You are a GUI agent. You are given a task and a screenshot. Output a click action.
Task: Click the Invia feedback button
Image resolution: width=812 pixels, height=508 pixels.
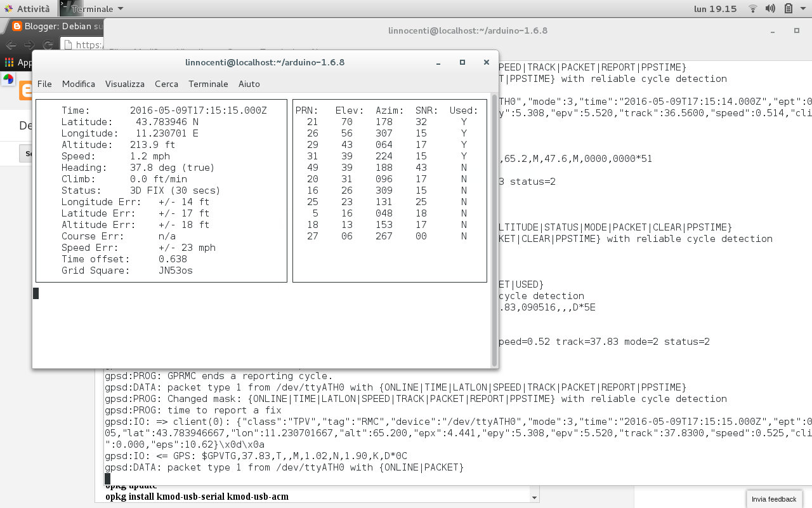click(774, 500)
